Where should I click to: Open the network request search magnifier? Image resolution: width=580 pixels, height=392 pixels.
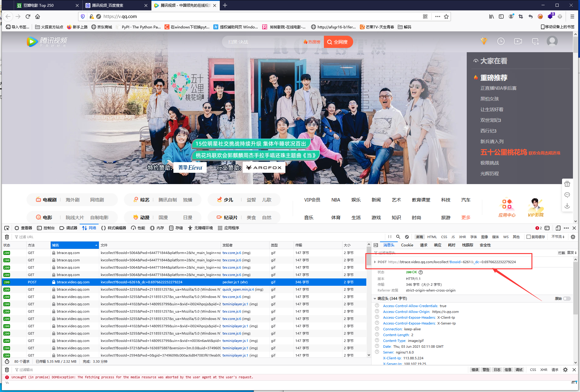[x=398, y=237]
